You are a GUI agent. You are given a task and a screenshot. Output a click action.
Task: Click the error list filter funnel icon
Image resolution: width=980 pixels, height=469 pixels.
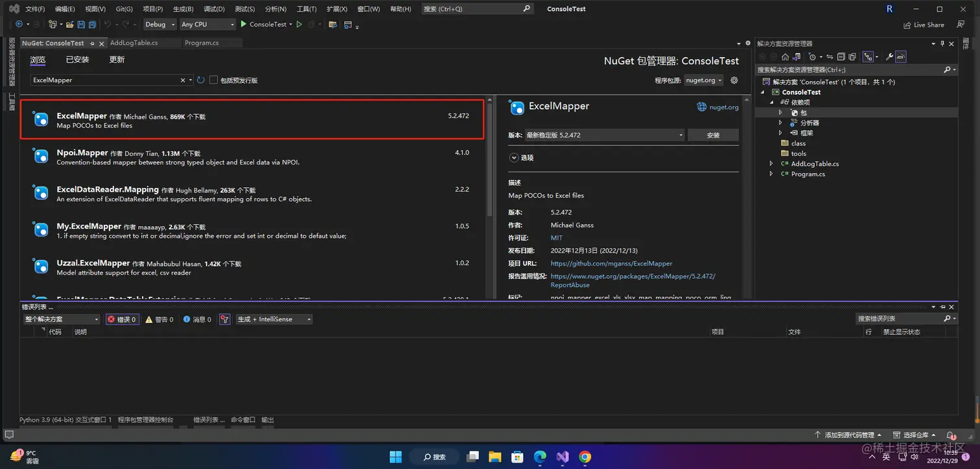[224, 319]
